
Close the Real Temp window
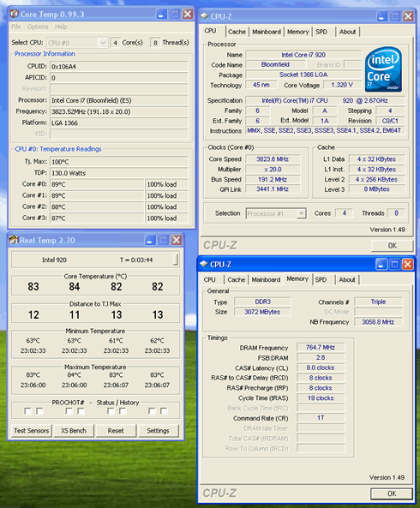(177, 240)
